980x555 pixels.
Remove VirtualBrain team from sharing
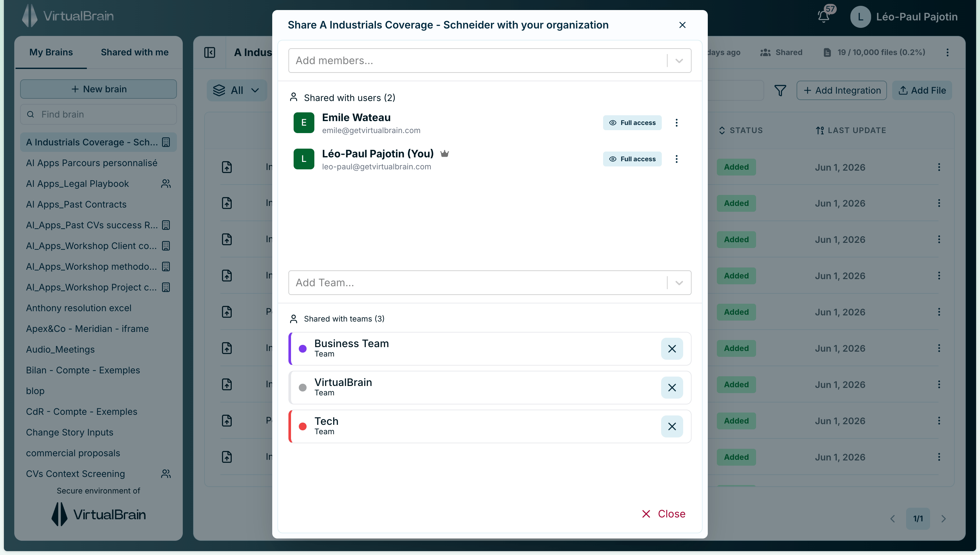click(672, 387)
